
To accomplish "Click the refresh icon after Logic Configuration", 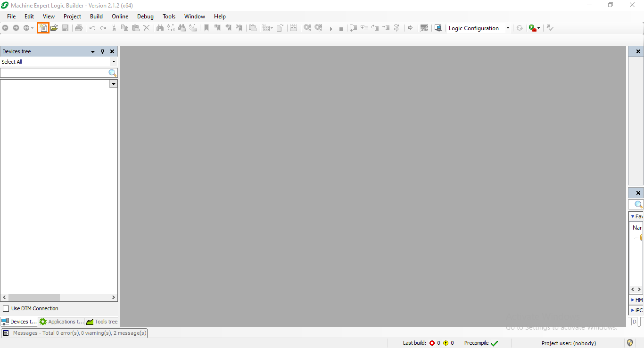I will (x=520, y=28).
